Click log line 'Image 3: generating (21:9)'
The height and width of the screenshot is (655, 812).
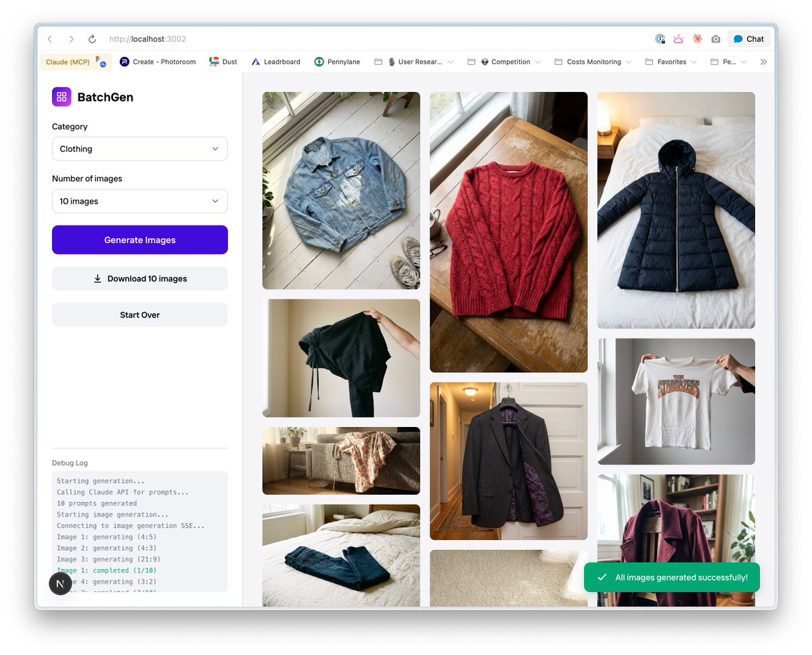coord(109,559)
